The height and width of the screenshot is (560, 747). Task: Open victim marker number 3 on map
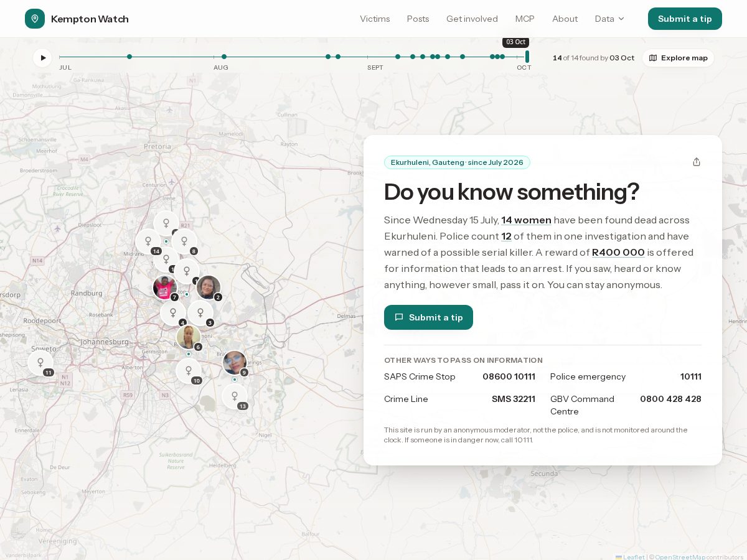200,313
